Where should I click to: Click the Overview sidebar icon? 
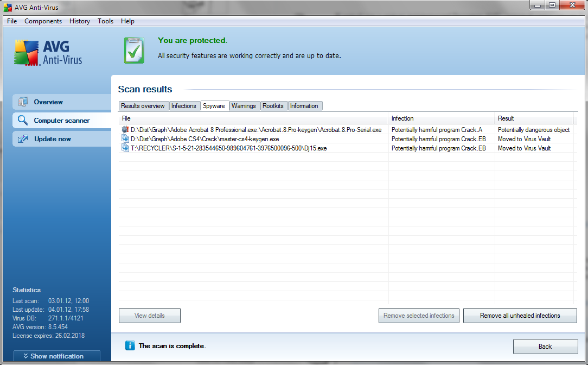[23, 102]
